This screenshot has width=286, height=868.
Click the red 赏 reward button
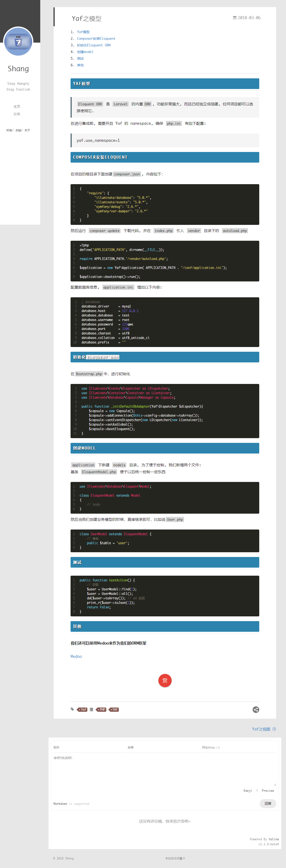coord(165,681)
